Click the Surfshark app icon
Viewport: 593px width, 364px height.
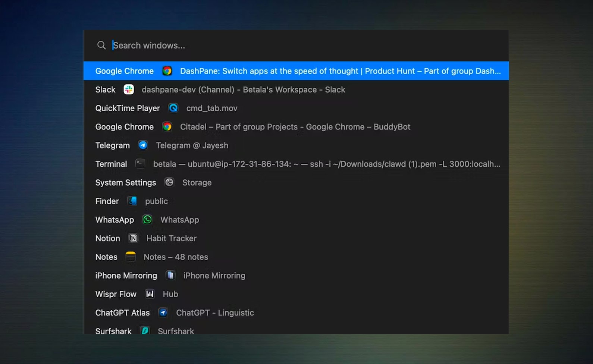pyautogui.click(x=145, y=330)
